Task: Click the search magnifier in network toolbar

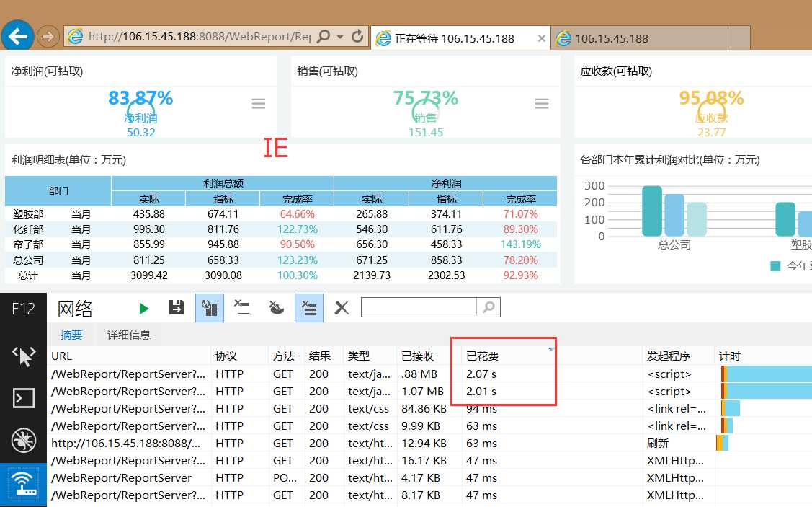Action: coord(488,307)
